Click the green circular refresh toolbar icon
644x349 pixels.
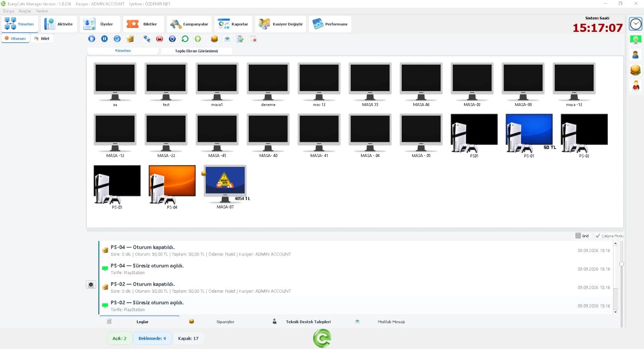pyautogui.click(x=185, y=39)
